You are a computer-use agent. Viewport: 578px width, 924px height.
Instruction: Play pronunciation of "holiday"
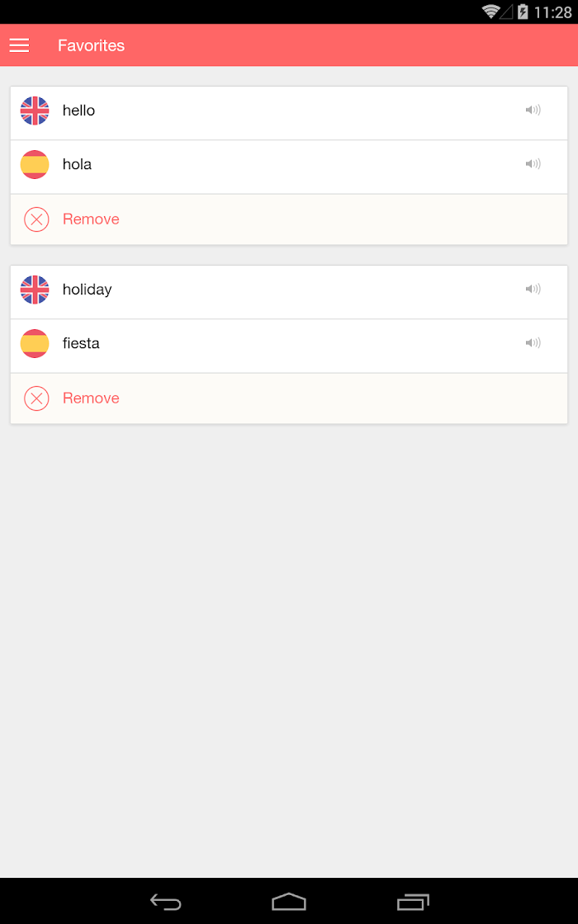(x=533, y=289)
